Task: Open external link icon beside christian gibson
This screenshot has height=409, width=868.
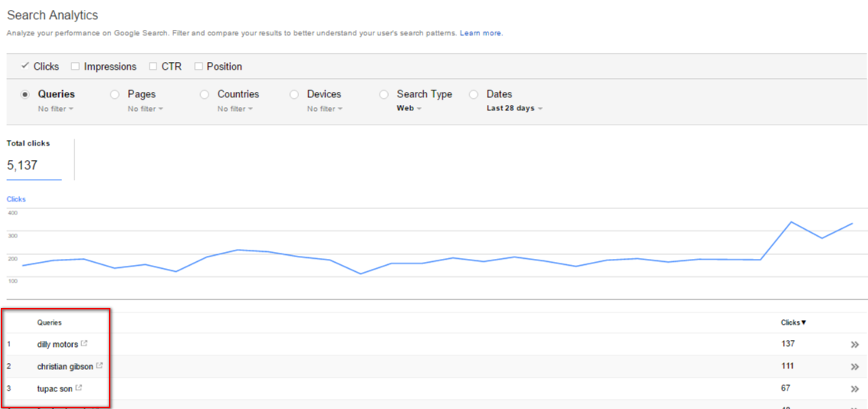Action: 99,366
